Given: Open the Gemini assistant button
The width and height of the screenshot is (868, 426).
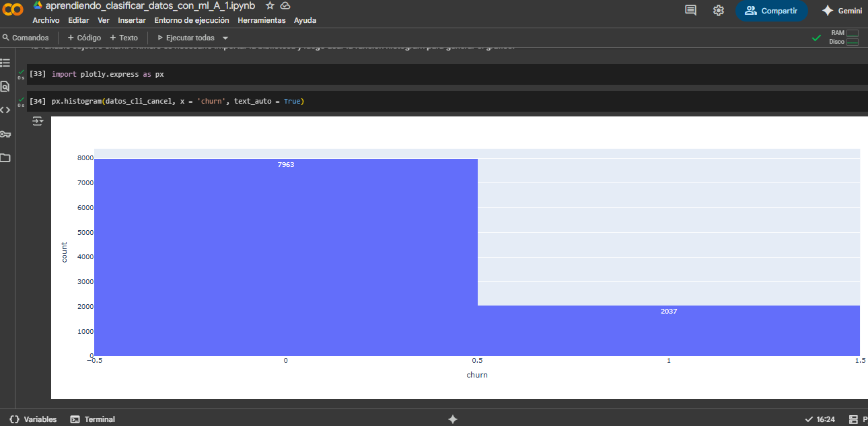Looking at the screenshot, I should click(x=842, y=11).
